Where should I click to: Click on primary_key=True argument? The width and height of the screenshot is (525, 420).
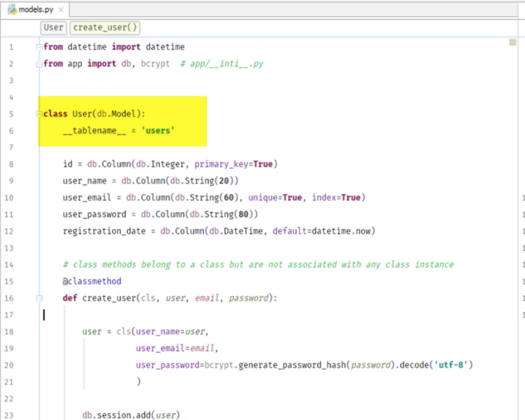point(233,164)
